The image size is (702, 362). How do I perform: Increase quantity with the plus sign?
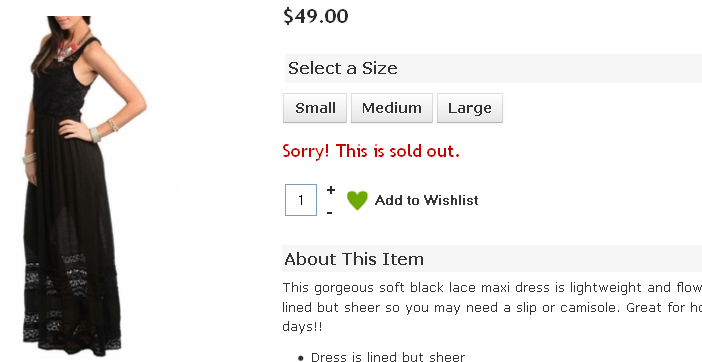pyautogui.click(x=331, y=190)
